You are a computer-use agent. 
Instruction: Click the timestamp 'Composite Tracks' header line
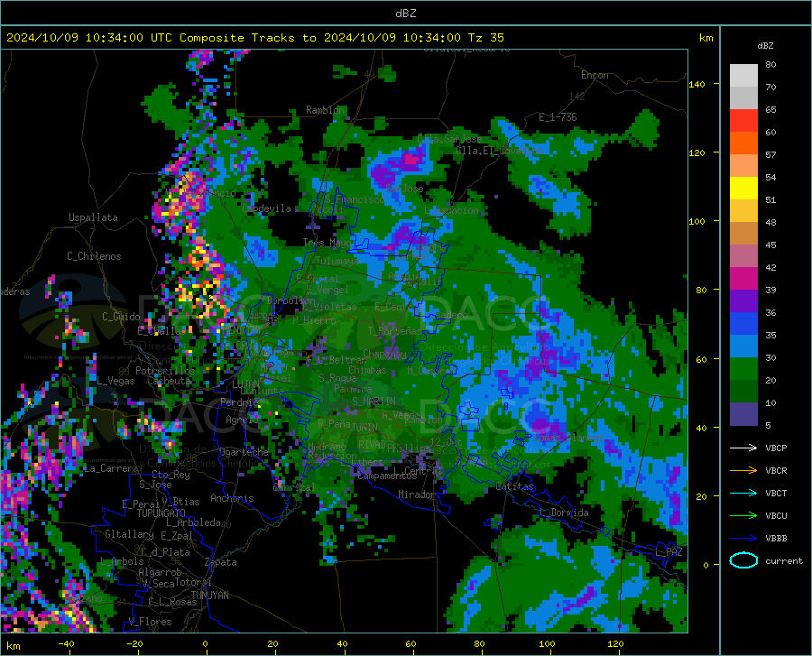[255, 38]
